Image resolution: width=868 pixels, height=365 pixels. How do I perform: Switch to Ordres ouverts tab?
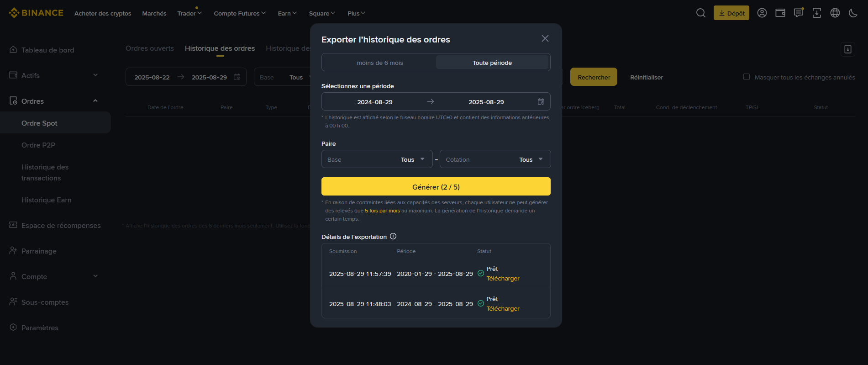[150, 48]
